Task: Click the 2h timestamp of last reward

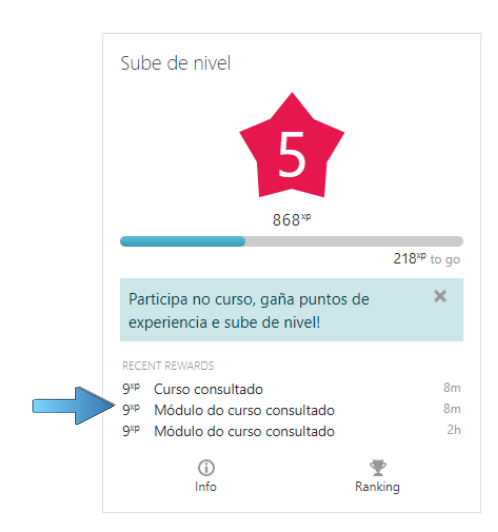Action: (x=454, y=430)
